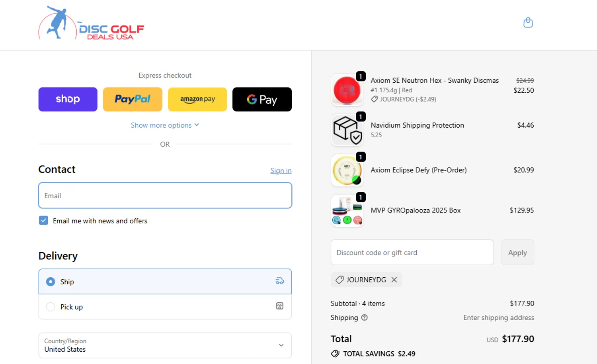Choose Google Pay express checkout

pos(262,99)
